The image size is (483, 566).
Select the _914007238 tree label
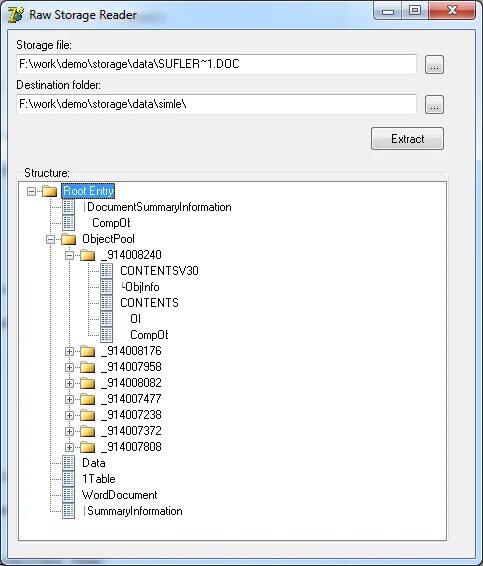(131, 415)
